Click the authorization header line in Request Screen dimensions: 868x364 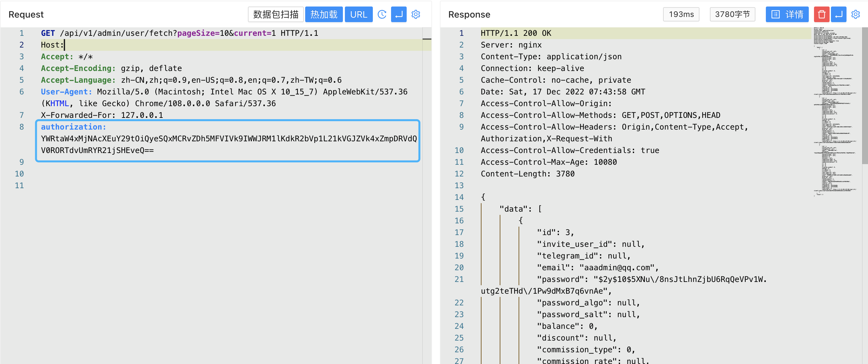[74, 127]
